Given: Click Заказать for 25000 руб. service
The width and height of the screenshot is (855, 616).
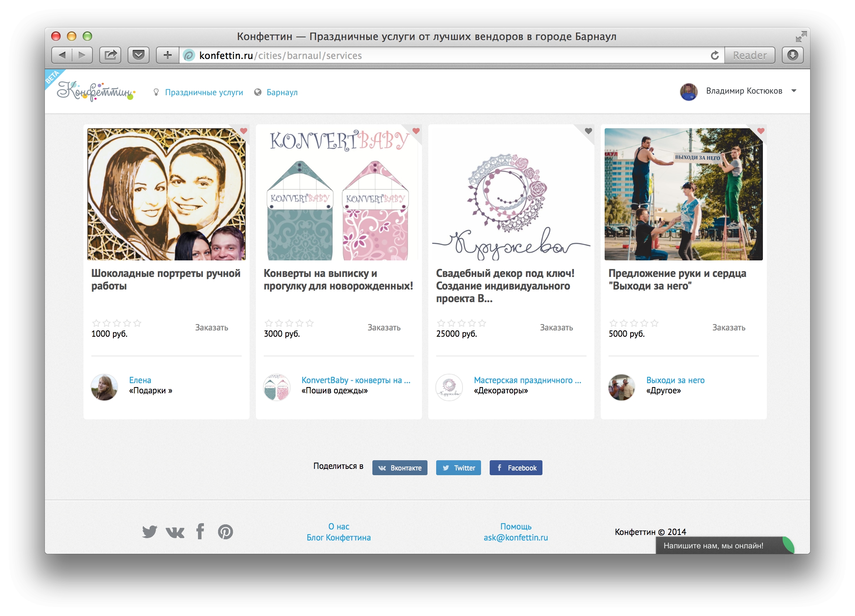Looking at the screenshot, I should (557, 328).
